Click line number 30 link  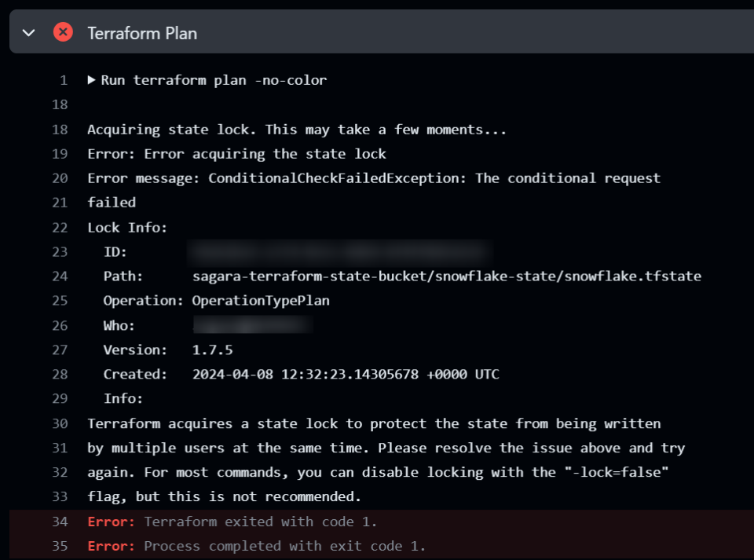coord(60,424)
